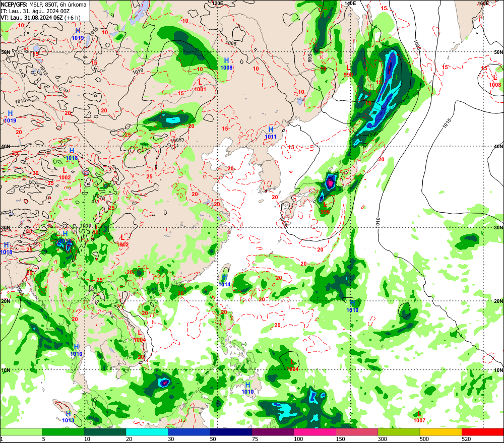Click the low pressure "1008" label
Viewport: 504px width, 443px height.
495,85
